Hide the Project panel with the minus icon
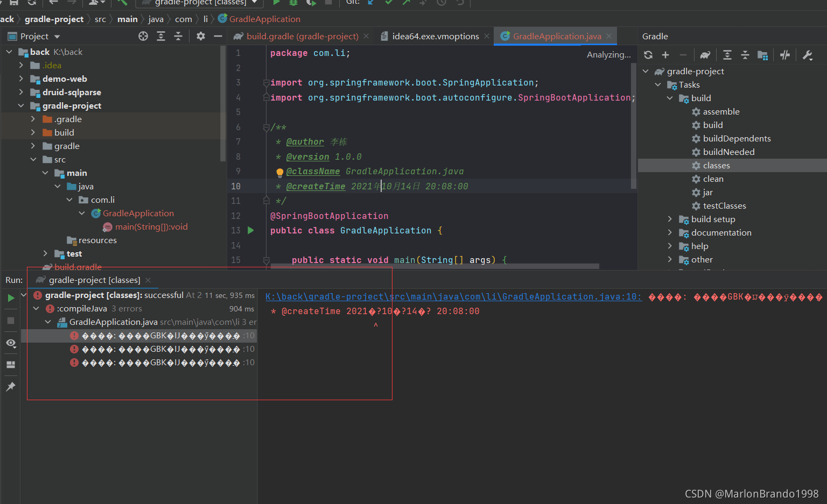 tap(218, 36)
